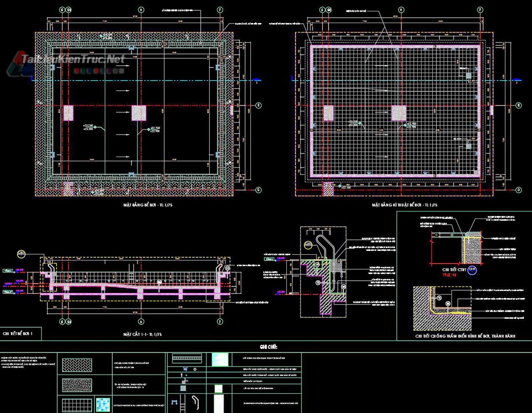
Task: Click the 'MẶT CẮT 1-1' section title
Action: coord(142,335)
